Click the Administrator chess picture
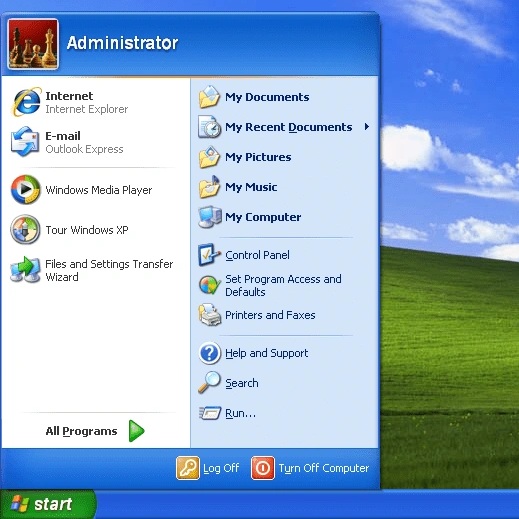Screen dimensions: 519x519 [x=33, y=44]
